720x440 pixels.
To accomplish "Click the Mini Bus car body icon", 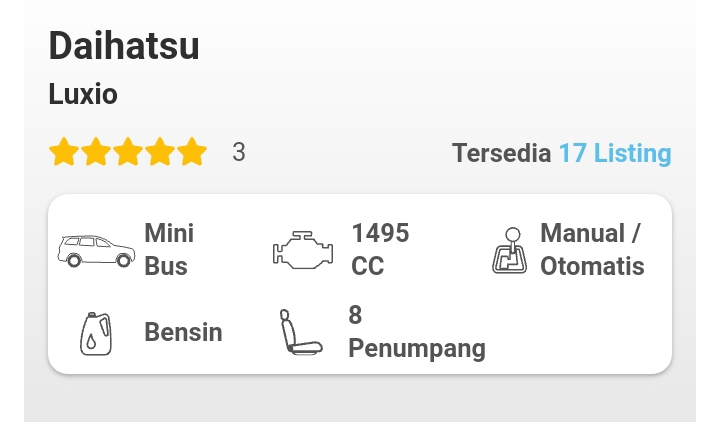I will 96,251.
